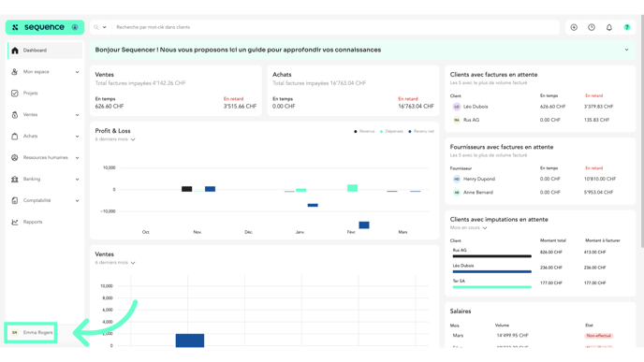Click Anne Bernard avatar icon
644x362 pixels.
456,193
